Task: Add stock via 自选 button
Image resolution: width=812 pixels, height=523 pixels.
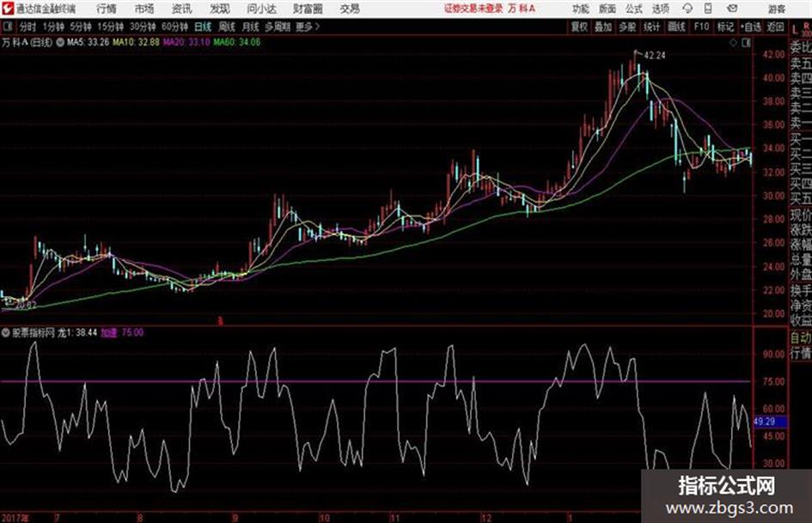Action: [751, 27]
